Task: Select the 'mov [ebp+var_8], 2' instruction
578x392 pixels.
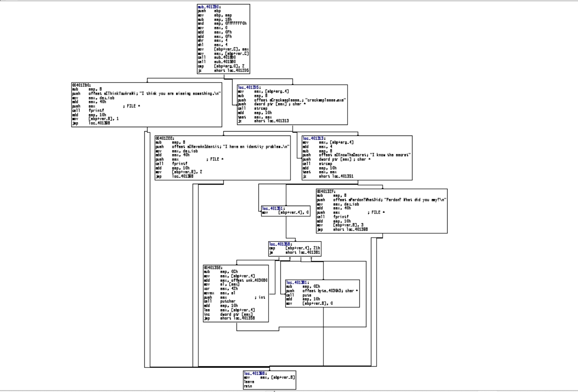Action: (179, 172)
